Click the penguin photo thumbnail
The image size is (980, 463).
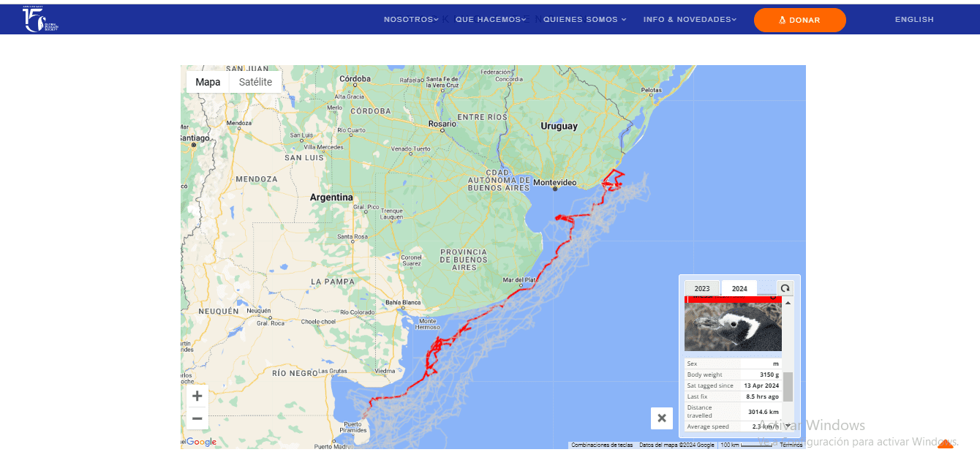click(x=733, y=327)
